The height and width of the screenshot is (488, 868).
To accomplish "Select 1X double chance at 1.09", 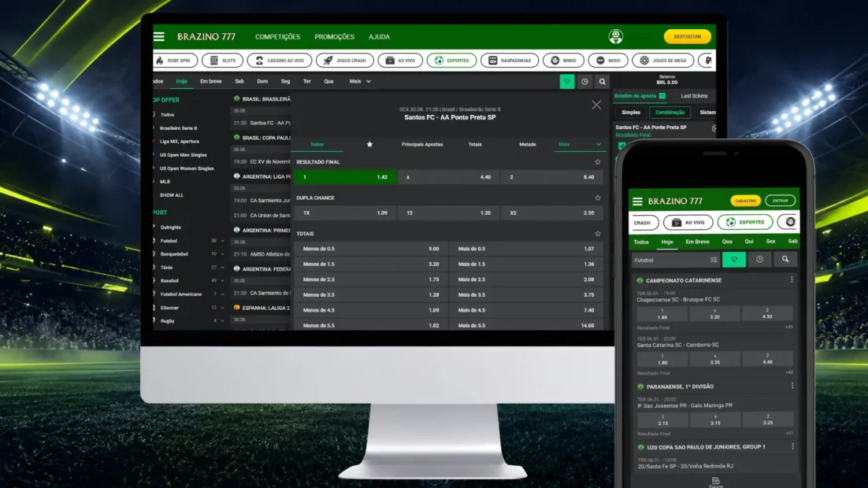I will [x=345, y=213].
